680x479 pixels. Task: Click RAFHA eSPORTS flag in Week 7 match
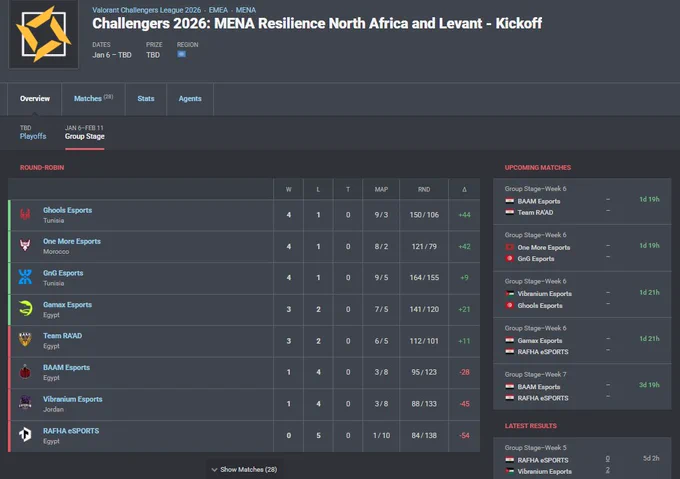[x=510, y=398]
